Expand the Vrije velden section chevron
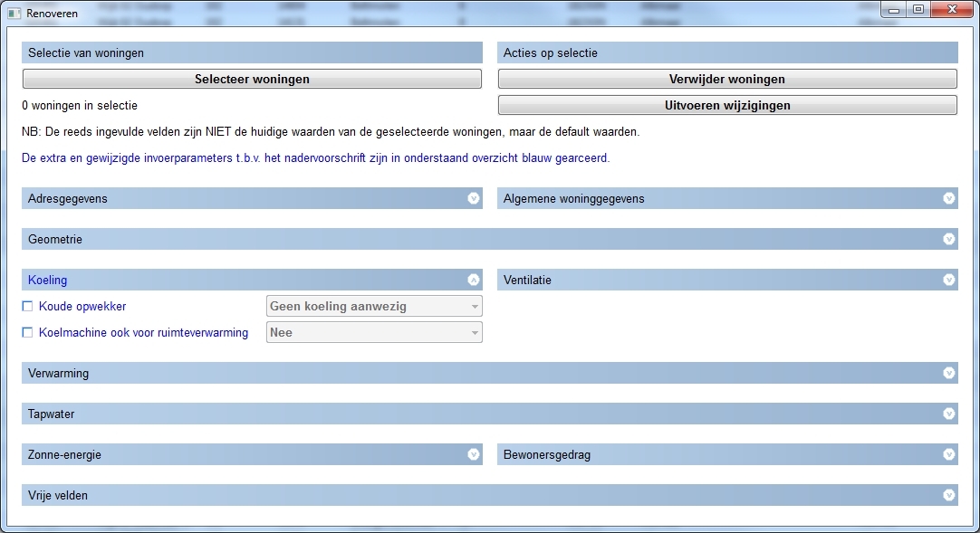 tap(948, 495)
